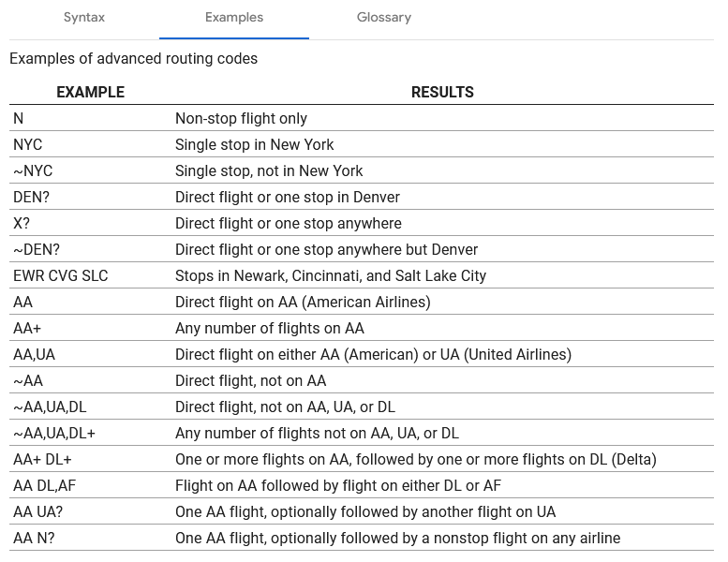
Task: Click the 'Examples of advanced routing codes' heading
Action: click(133, 58)
